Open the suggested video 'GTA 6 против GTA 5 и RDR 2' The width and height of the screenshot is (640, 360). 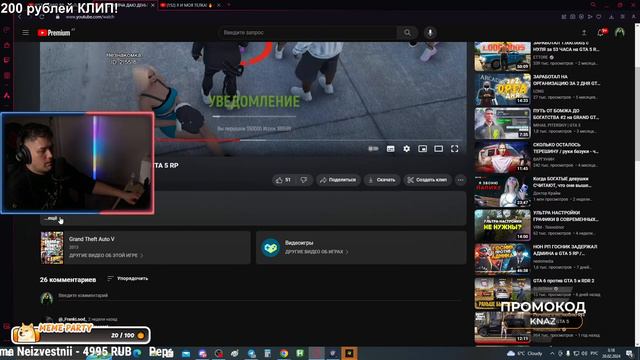click(x=537, y=293)
